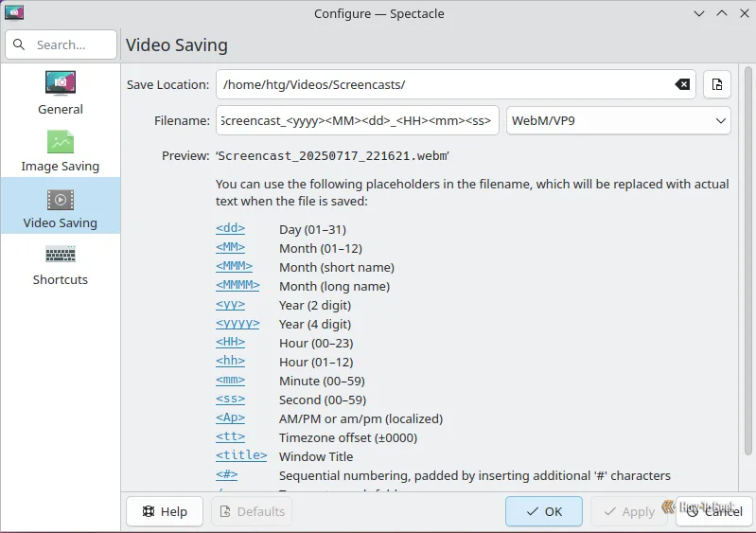The image size is (756, 533).
Task: Open the Image Saving settings page
Action: pos(61,151)
